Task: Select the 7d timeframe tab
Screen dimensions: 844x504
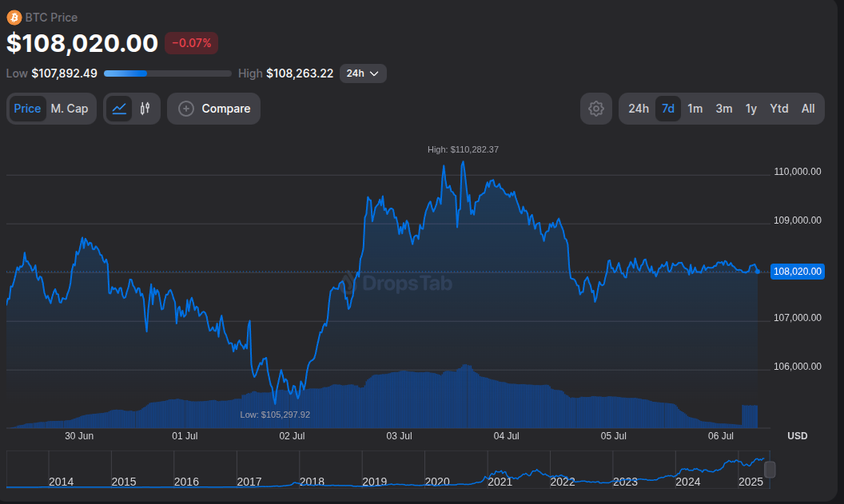Action: tap(668, 109)
